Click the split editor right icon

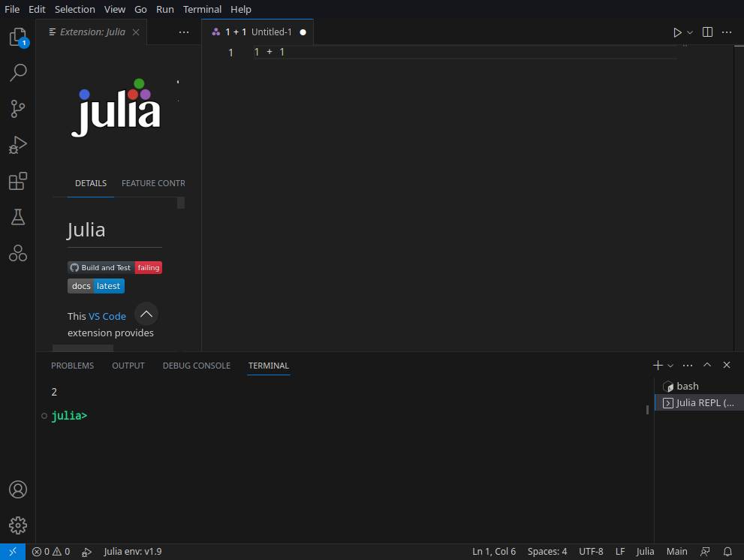click(707, 32)
